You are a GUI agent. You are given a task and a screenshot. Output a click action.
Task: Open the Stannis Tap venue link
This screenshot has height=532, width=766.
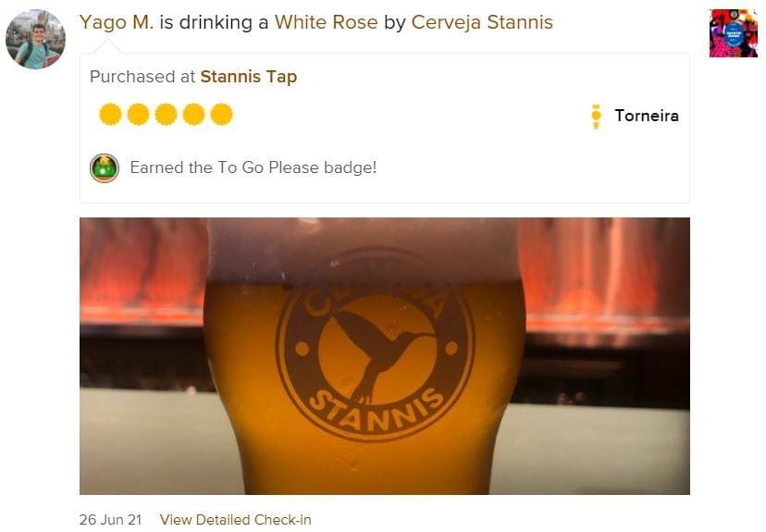[249, 77]
